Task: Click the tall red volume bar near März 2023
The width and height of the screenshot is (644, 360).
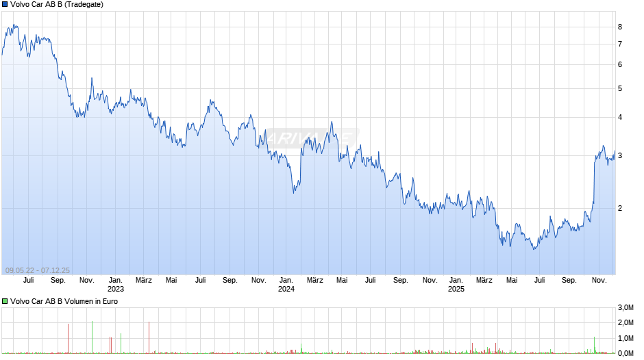Action: click(149, 337)
